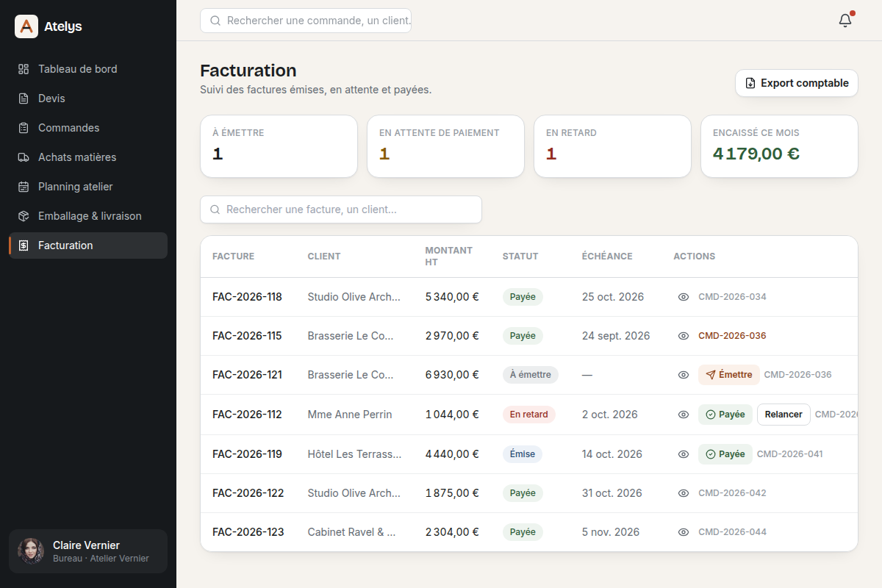Viewport: 882px width, 588px height.
Task: View invoice FAC-2026-115 via eye icon
Action: 684,336
